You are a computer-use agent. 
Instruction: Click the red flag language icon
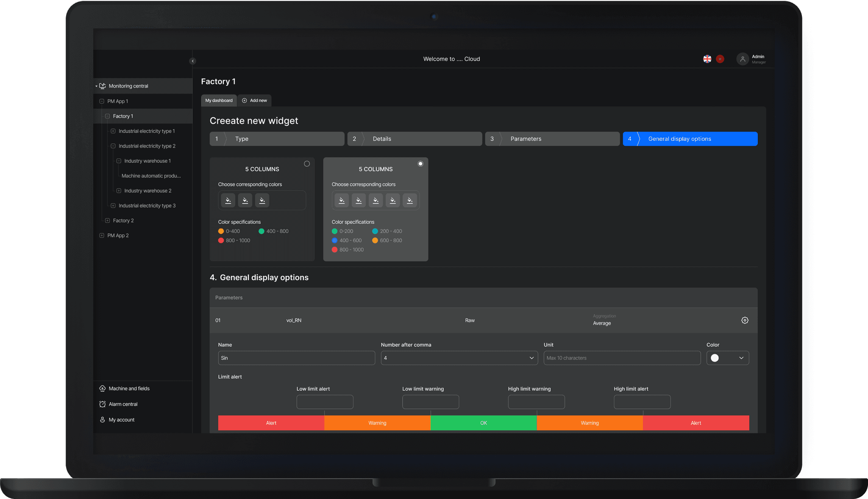[x=720, y=59]
